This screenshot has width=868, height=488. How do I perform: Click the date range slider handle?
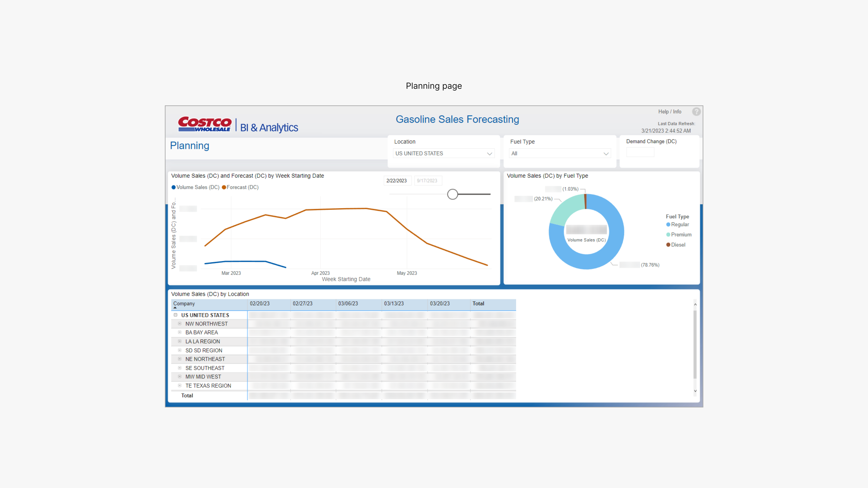tap(452, 194)
